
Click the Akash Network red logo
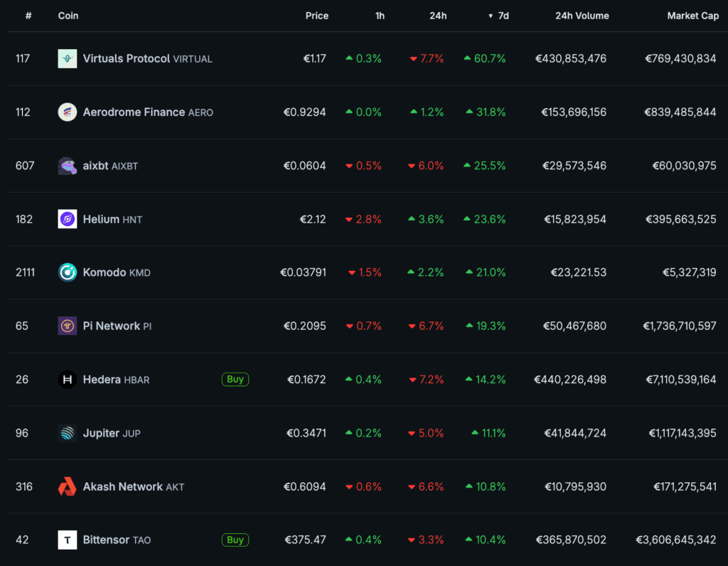67,486
